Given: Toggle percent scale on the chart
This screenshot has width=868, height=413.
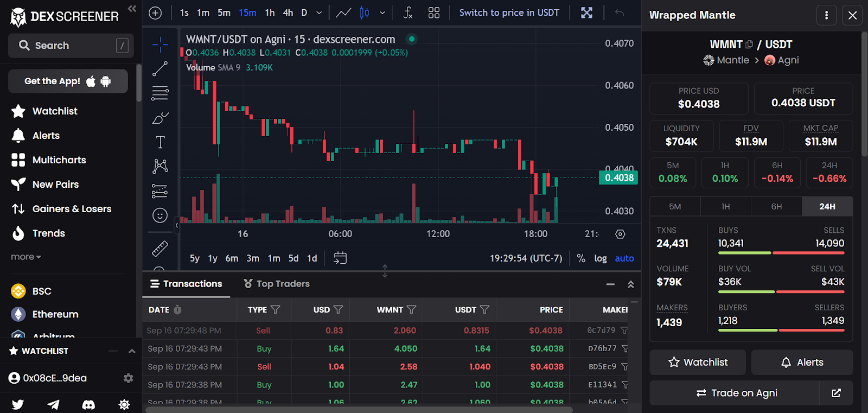Looking at the screenshot, I should (x=581, y=258).
